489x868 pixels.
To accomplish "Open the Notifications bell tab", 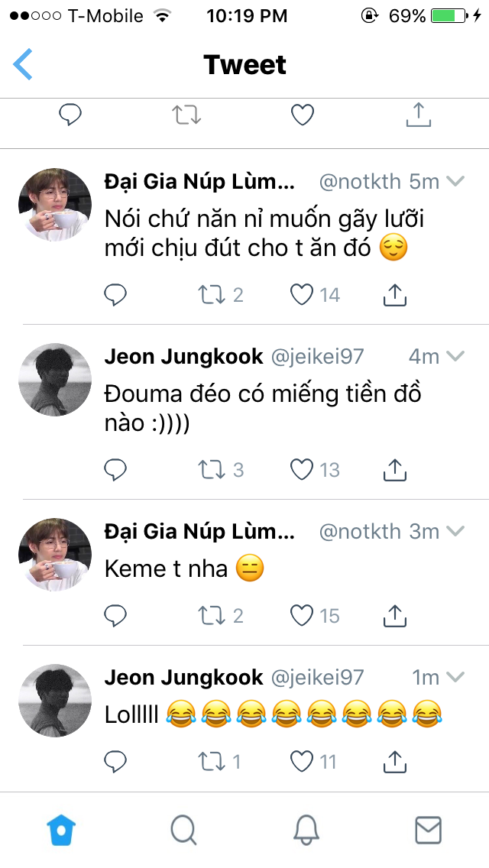I will pos(306,830).
